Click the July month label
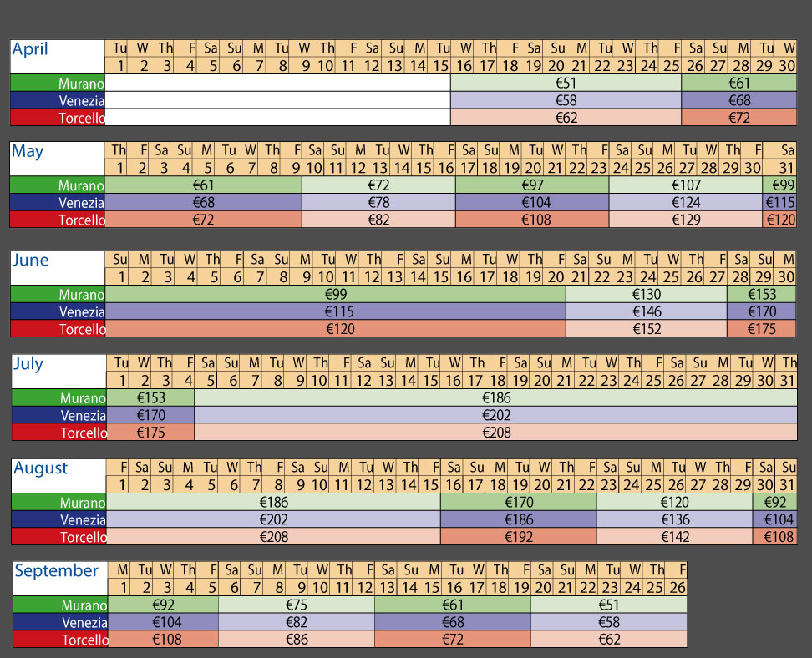 point(28,363)
